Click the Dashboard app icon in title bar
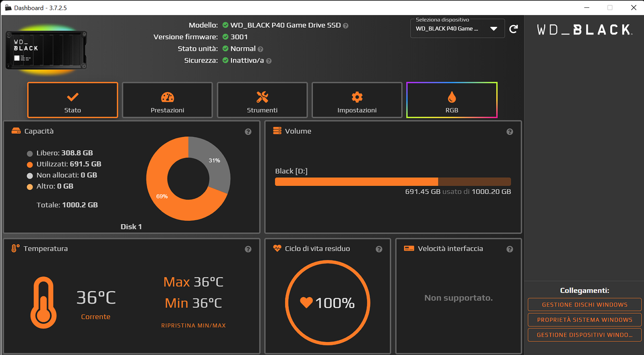 click(8, 8)
